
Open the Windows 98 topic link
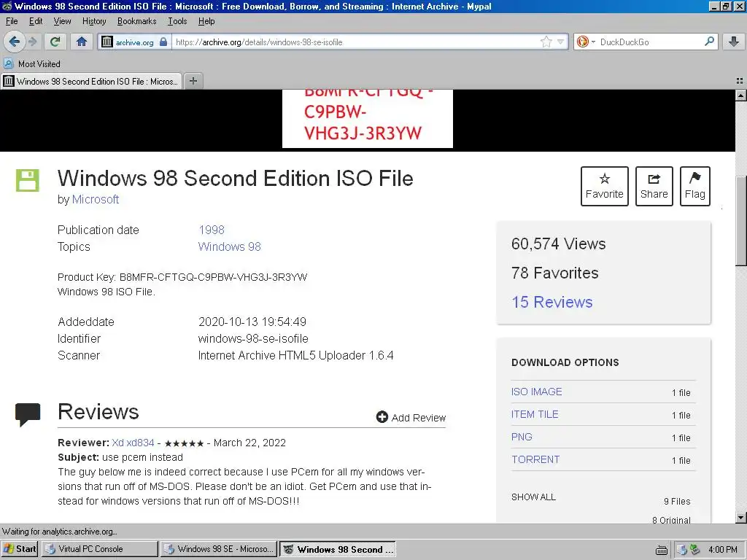(230, 246)
